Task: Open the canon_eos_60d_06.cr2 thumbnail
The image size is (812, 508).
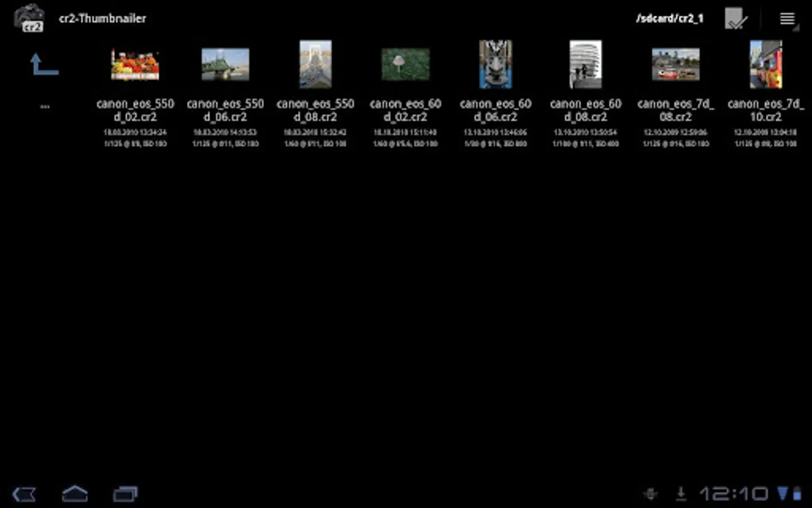Action: [496, 64]
